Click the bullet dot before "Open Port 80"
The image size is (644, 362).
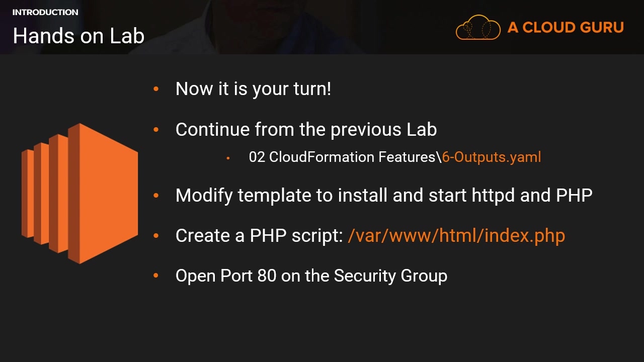[156, 276]
